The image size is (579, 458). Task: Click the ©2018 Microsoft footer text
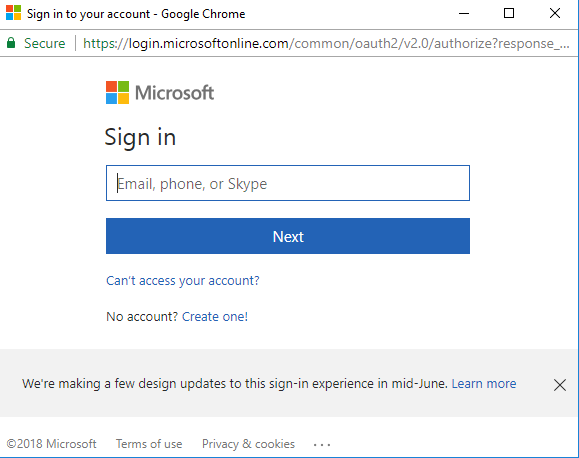tap(51, 444)
